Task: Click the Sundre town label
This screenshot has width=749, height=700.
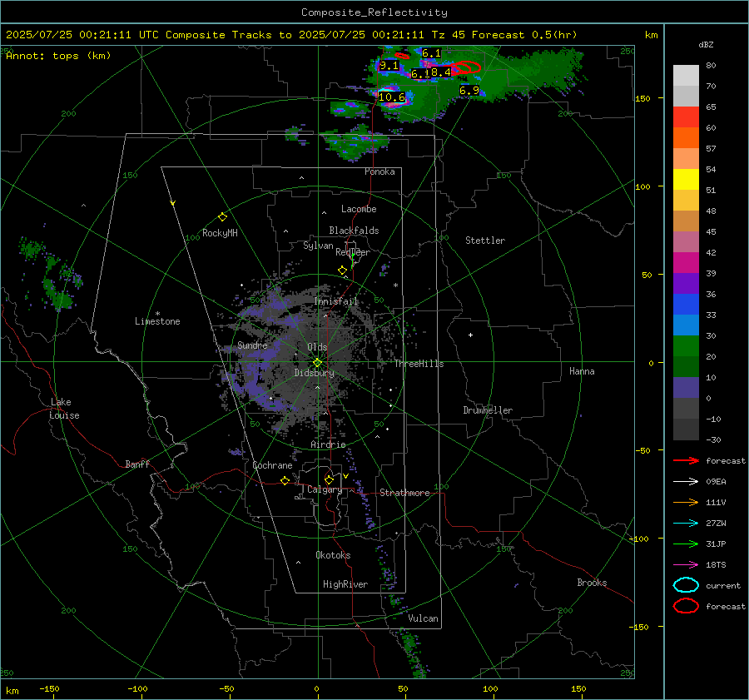Action: pos(252,345)
